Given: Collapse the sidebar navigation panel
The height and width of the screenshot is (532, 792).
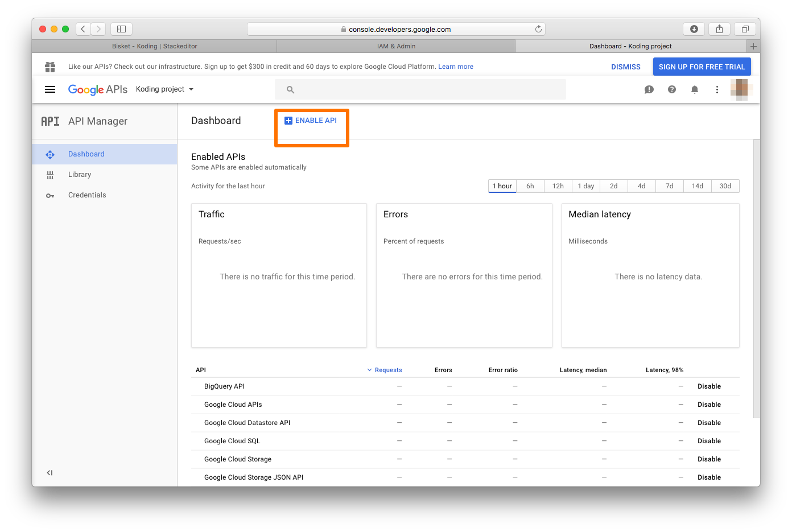Looking at the screenshot, I should [50, 473].
